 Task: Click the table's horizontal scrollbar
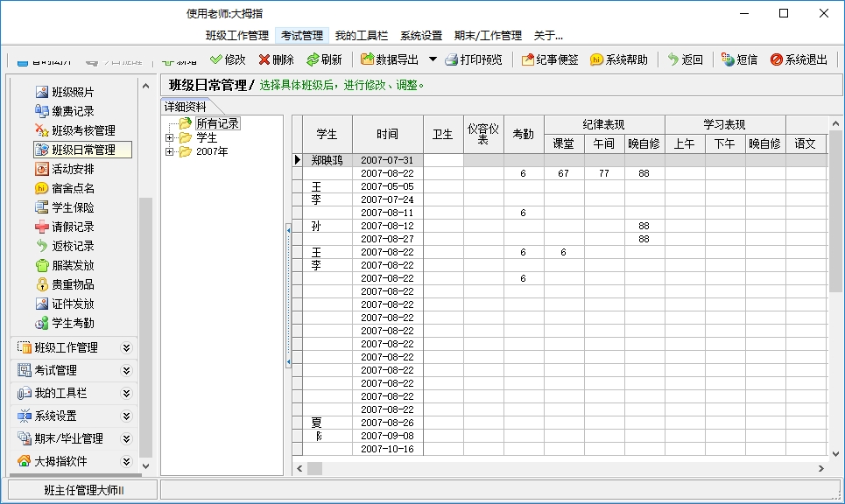click(560, 468)
